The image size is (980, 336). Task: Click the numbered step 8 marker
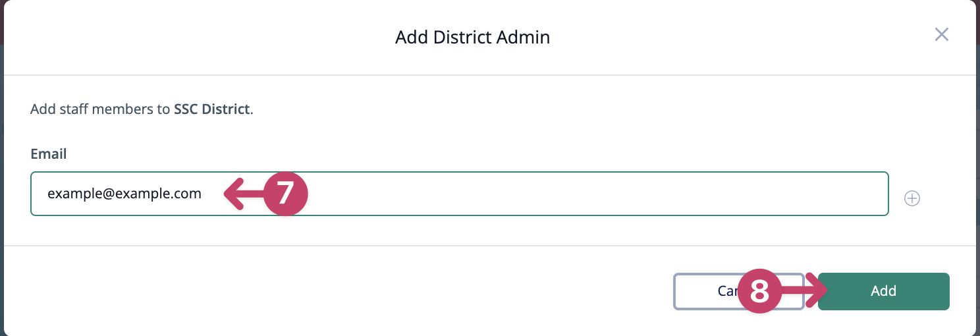click(759, 291)
